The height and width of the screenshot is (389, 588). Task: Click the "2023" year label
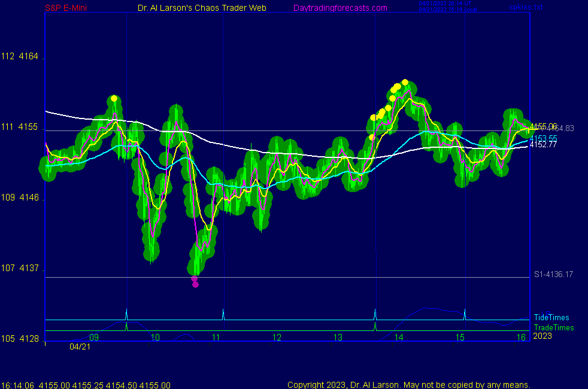pyautogui.click(x=542, y=336)
